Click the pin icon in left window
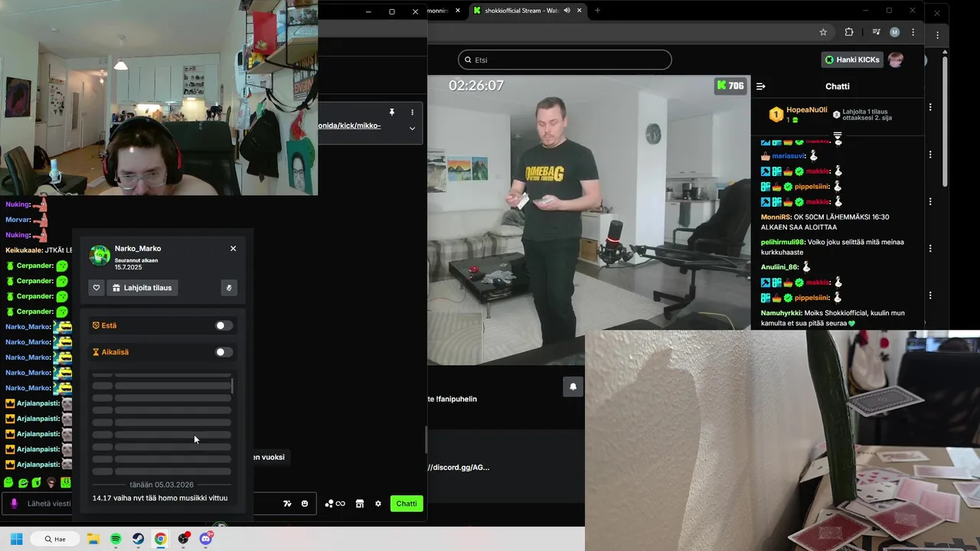The width and height of the screenshot is (980, 551). [392, 112]
